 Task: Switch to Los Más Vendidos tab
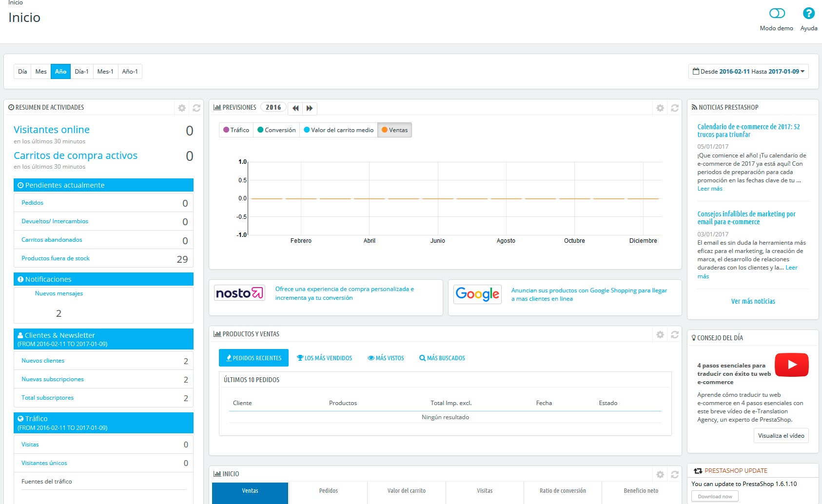pos(325,358)
